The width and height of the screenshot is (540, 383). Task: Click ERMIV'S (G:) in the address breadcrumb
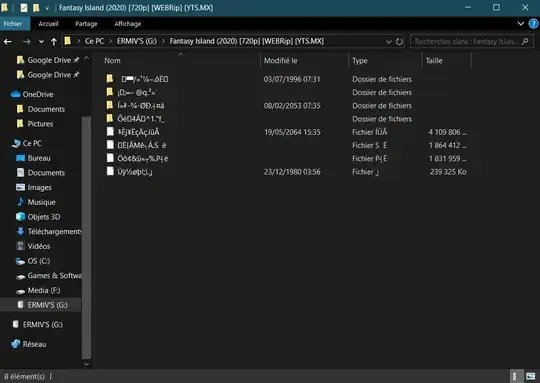click(x=136, y=41)
